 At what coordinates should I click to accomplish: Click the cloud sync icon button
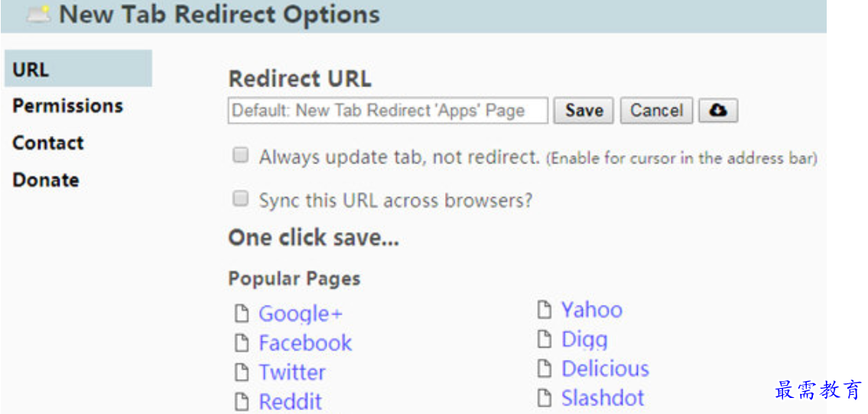718,111
